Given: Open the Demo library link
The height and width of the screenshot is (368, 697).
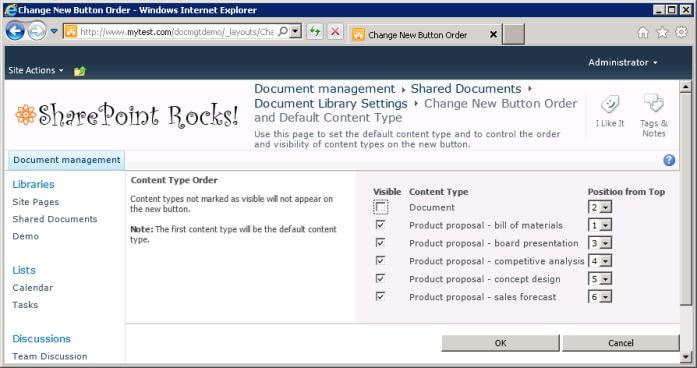Looking at the screenshot, I should coord(25,236).
